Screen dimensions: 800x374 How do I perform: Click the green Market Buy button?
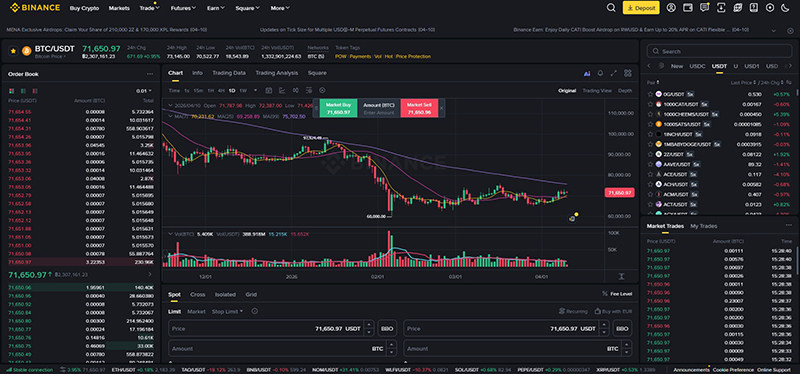point(338,108)
